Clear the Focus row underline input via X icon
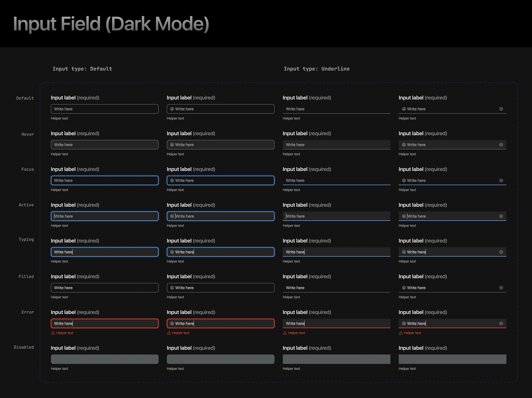 pos(501,180)
